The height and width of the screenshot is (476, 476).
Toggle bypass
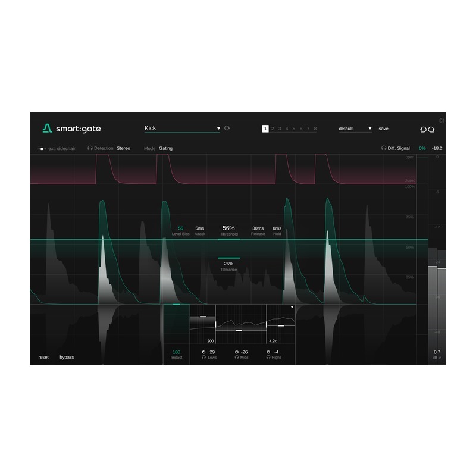click(67, 358)
